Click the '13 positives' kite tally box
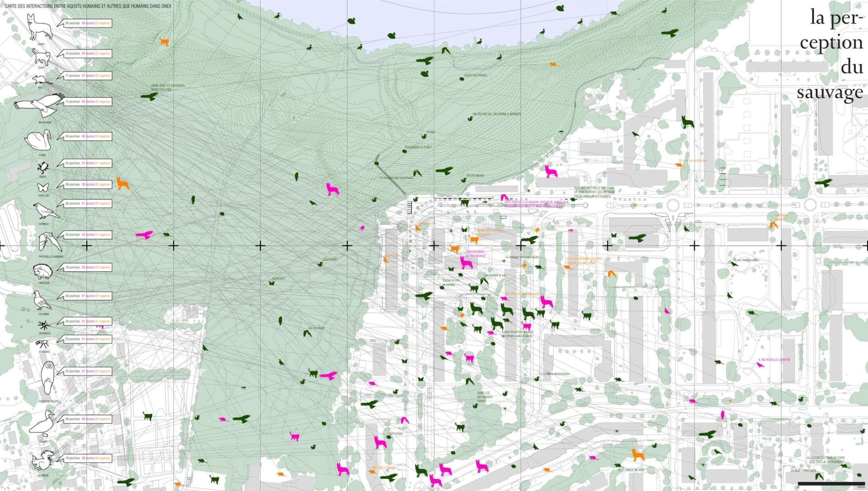This screenshot has width=868, height=491. coord(88,102)
